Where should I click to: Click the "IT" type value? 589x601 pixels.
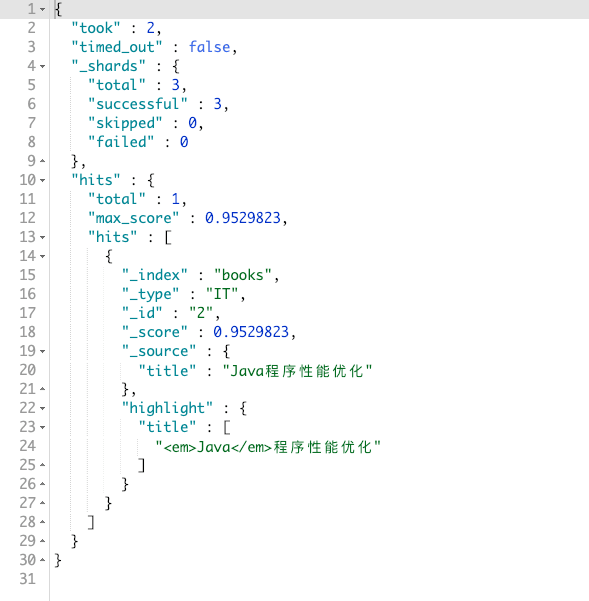tap(222, 294)
